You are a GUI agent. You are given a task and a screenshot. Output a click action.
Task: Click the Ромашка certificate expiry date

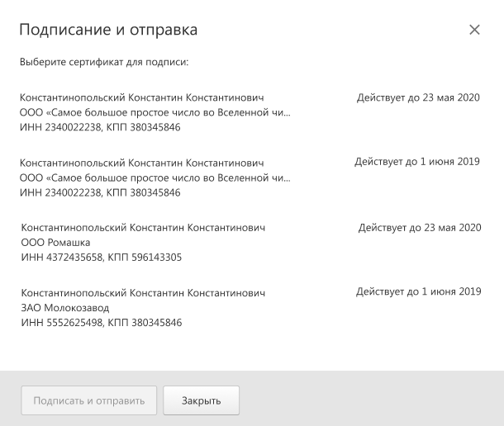click(420, 228)
